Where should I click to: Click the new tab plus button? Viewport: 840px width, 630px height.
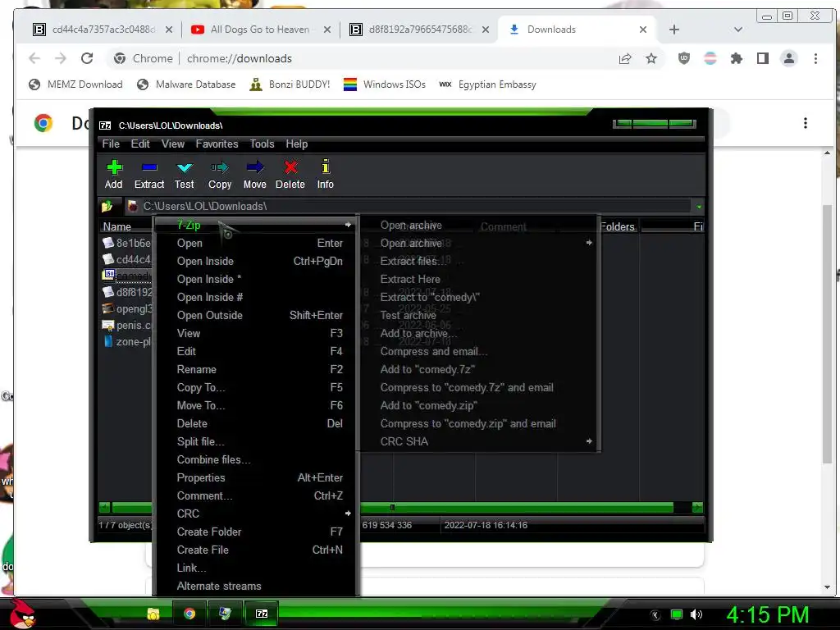pyautogui.click(x=674, y=30)
